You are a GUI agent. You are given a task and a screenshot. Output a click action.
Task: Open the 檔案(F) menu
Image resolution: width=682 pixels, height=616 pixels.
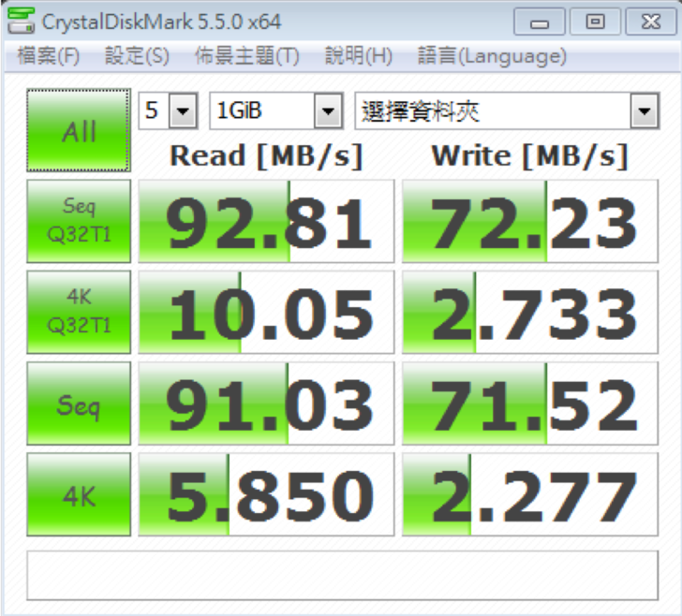pyautogui.click(x=49, y=56)
